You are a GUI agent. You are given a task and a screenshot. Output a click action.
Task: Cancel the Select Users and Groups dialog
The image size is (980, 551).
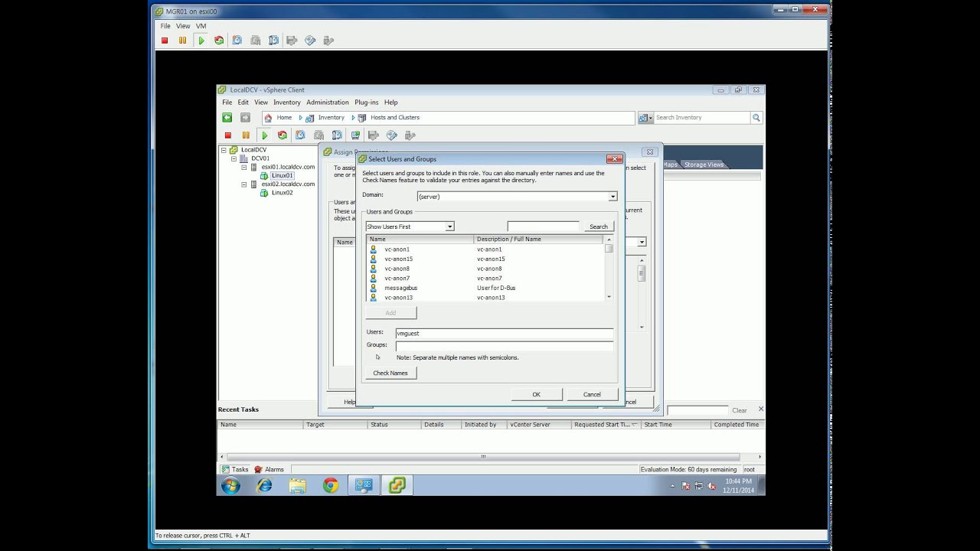click(x=592, y=394)
